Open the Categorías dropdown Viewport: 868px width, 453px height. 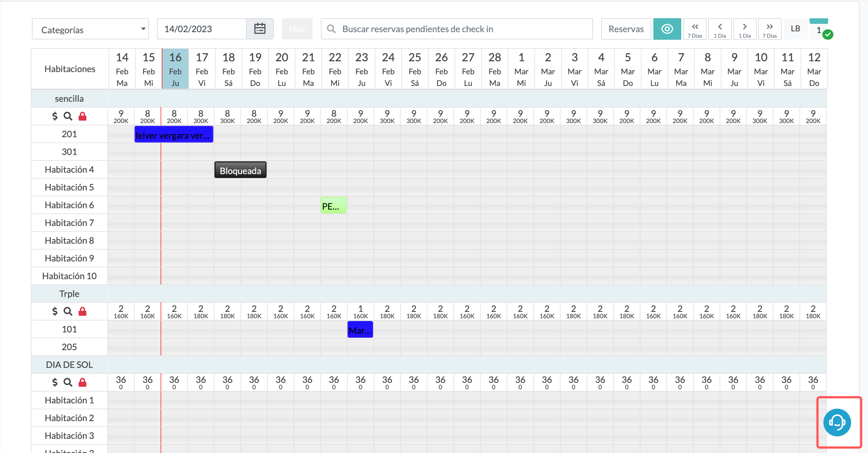point(90,29)
